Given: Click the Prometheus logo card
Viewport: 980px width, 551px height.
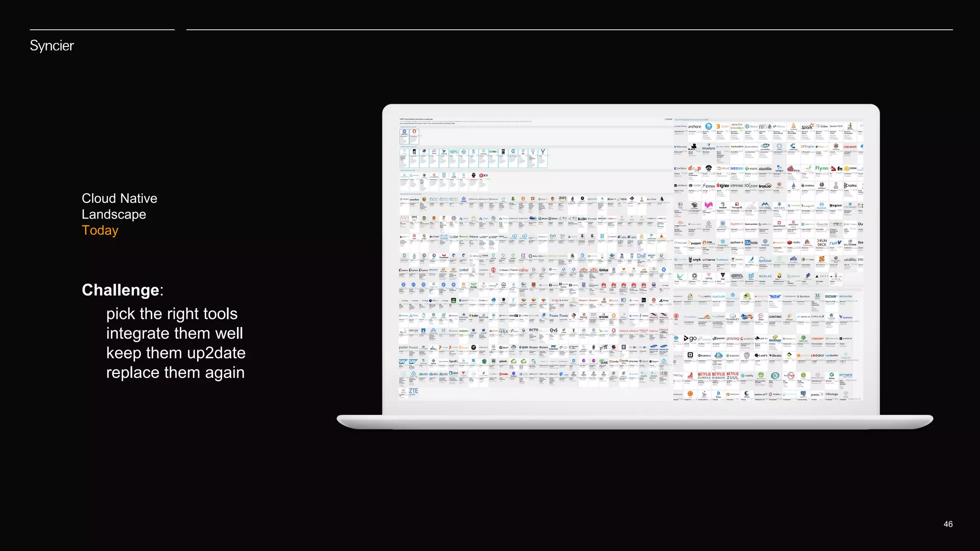Looking at the screenshot, I should tap(414, 136).
